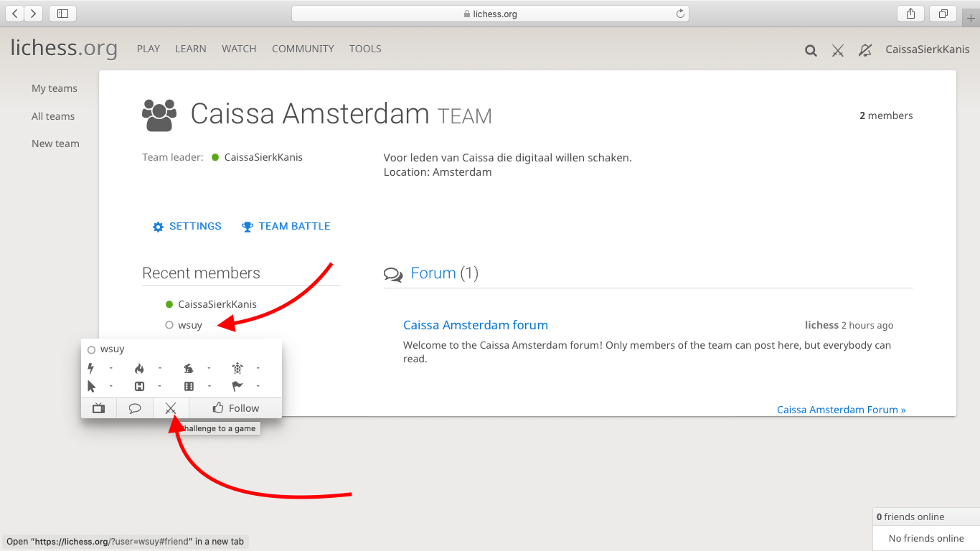Click the Safari forward button
The height and width of the screenshot is (551, 980).
tap(34, 13)
